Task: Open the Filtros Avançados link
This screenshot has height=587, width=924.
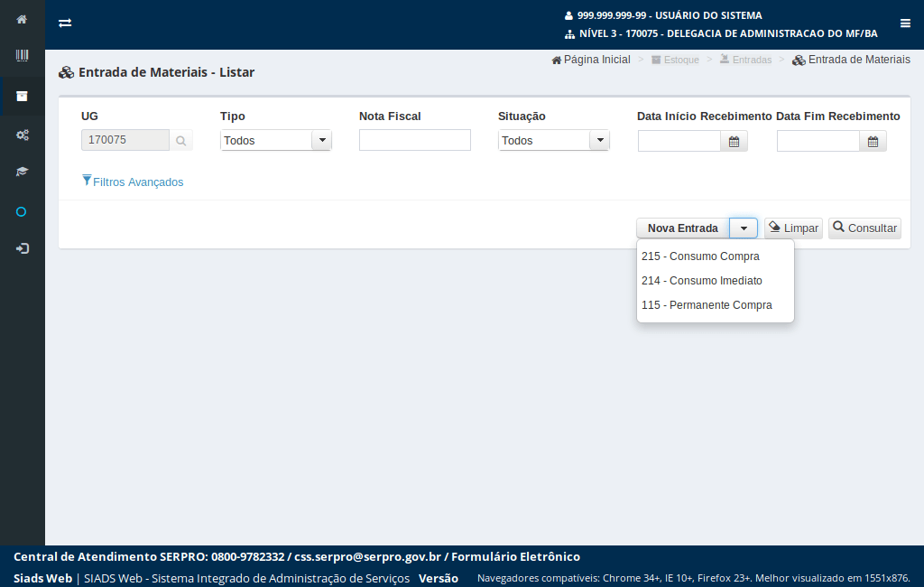Action: coord(133,182)
